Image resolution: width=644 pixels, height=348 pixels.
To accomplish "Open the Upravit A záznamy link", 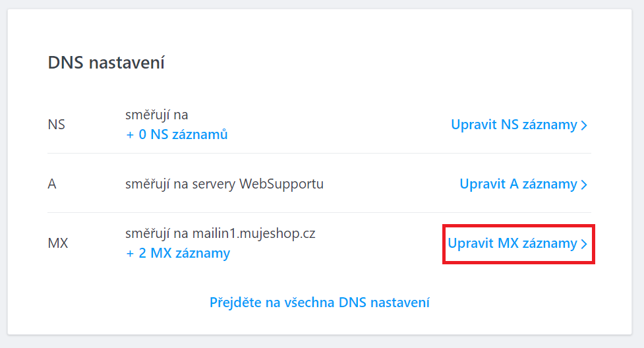I will (517, 184).
